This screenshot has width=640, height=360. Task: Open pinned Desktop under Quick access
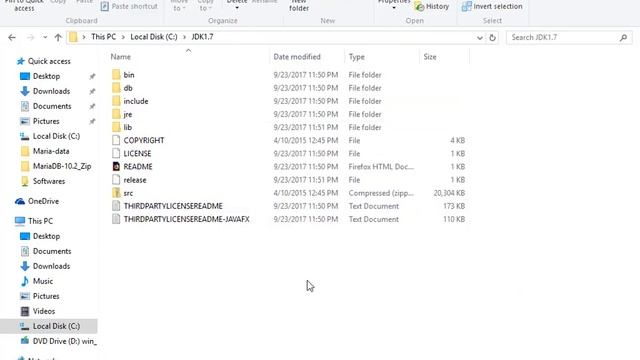[46, 76]
